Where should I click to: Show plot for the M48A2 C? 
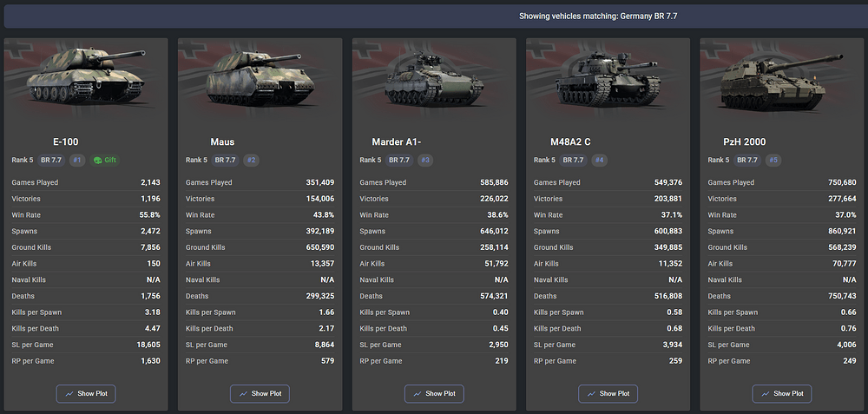click(608, 393)
